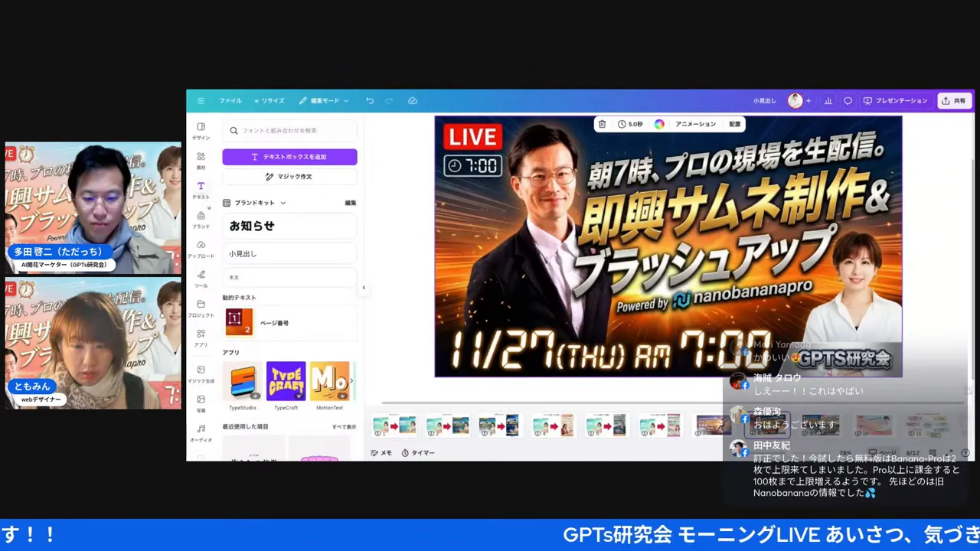The height and width of the screenshot is (551, 980).
Task: Open the hamburger main menu
Action: (x=201, y=101)
